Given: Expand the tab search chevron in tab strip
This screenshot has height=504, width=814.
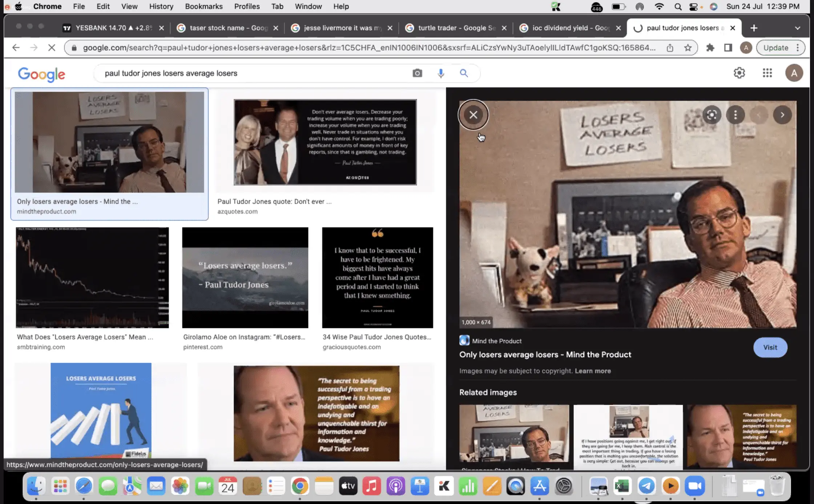Looking at the screenshot, I should (x=797, y=28).
